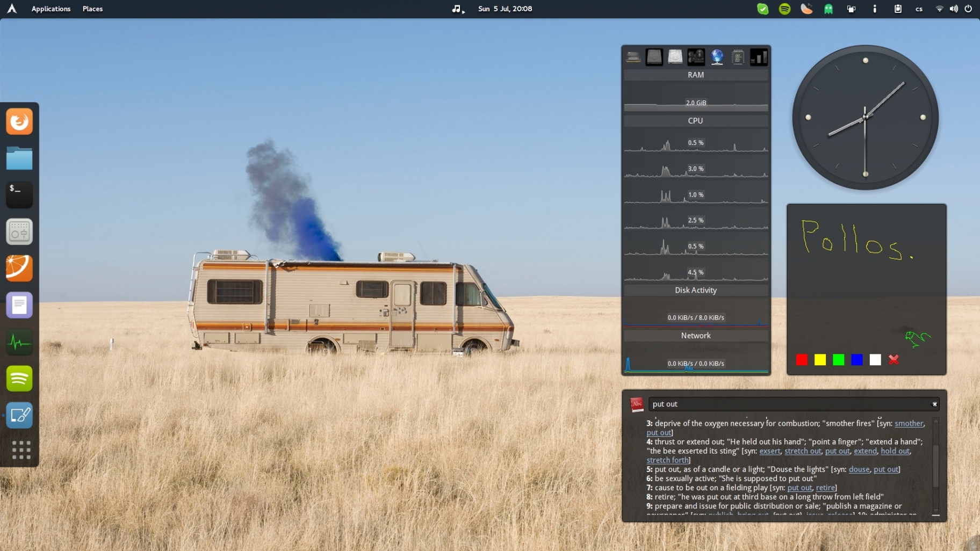
Task: Click the dictionary Abc book icon
Action: [x=637, y=404]
